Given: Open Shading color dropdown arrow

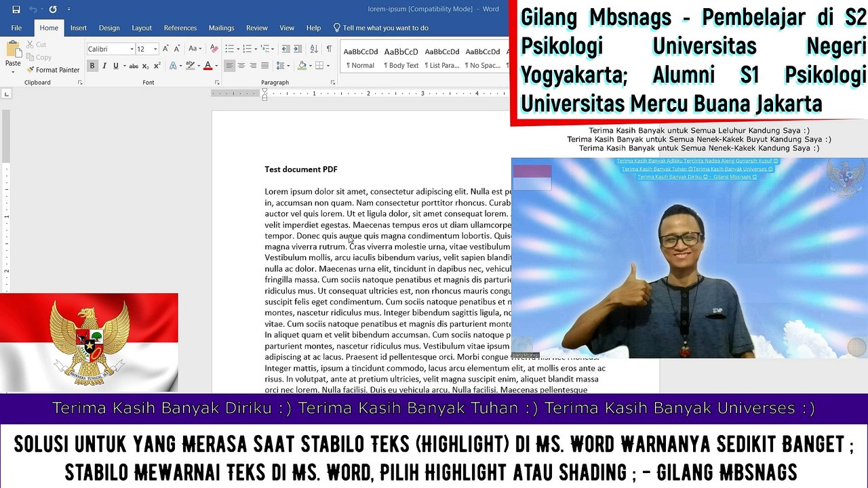Looking at the screenshot, I should (x=309, y=66).
